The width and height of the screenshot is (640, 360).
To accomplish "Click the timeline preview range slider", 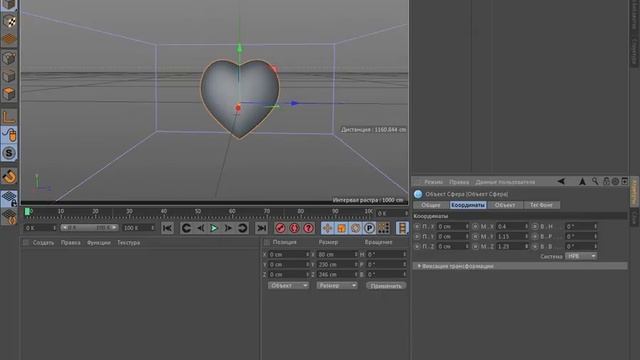I will click(90, 228).
